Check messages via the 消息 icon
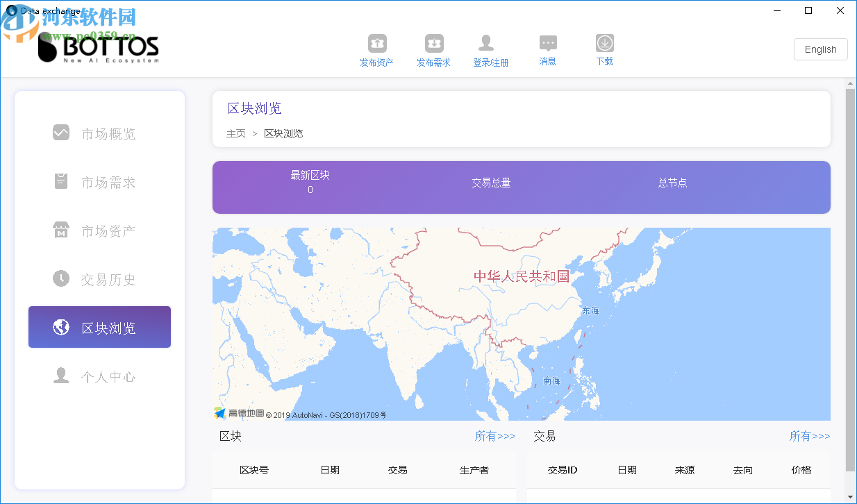Viewport: 857px width, 504px height. 547,43
